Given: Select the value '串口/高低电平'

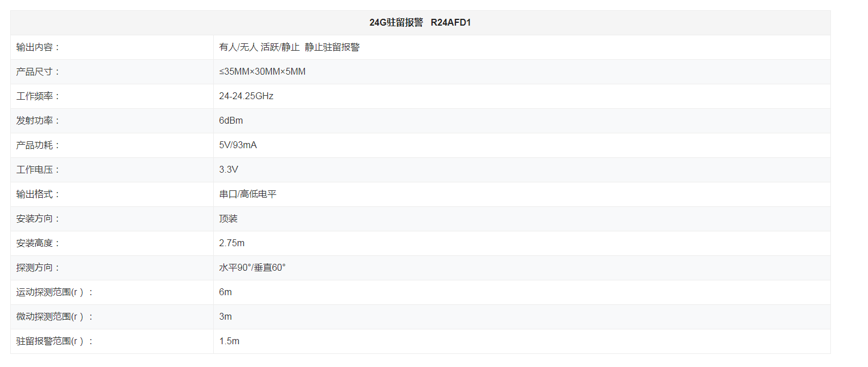Looking at the screenshot, I should pyautogui.click(x=248, y=194).
